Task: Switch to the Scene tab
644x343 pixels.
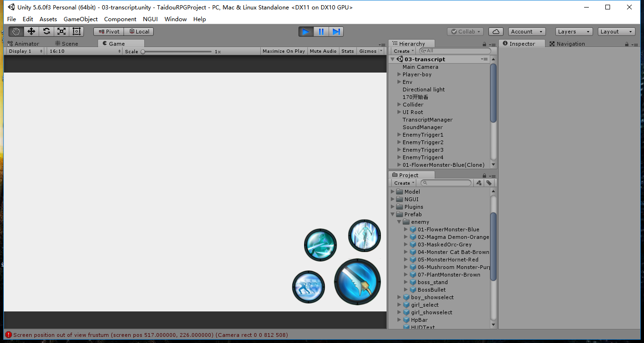Action: (66, 44)
